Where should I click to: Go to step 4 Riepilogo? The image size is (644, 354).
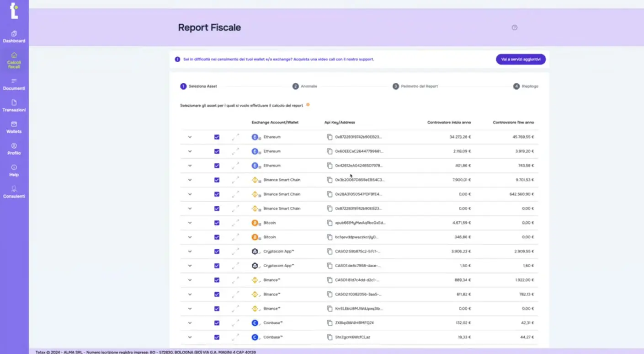point(526,86)
